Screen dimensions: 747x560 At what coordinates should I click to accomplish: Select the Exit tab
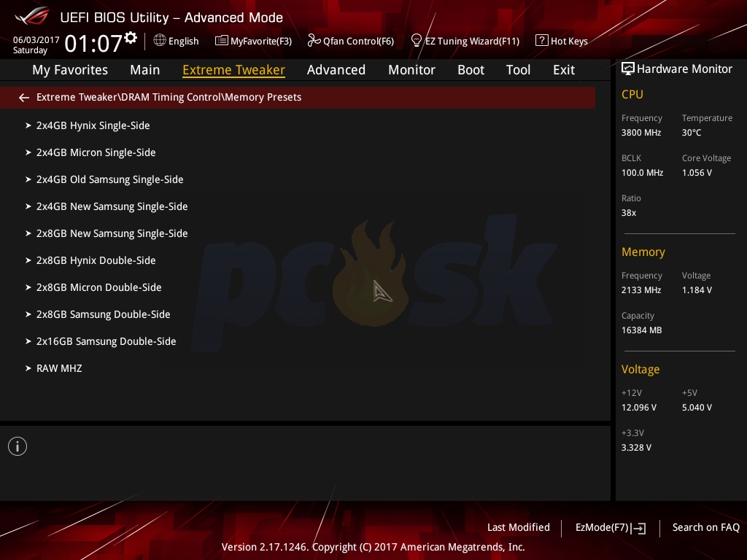click(x=564, y=70)
